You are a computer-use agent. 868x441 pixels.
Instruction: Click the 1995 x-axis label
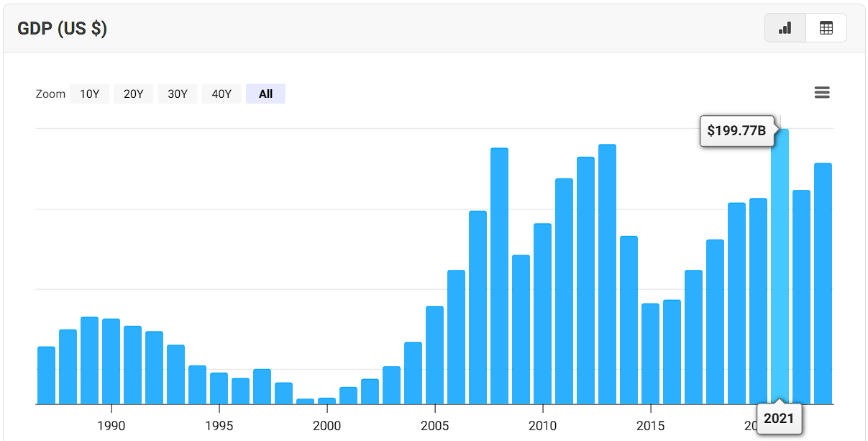pos(219,426)
